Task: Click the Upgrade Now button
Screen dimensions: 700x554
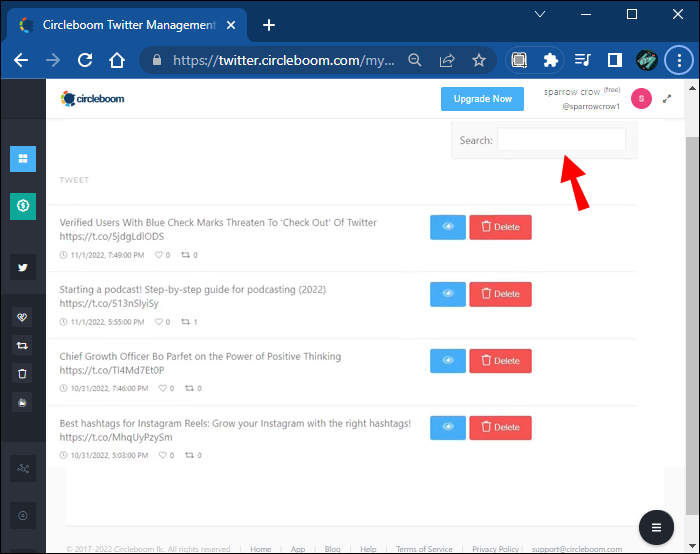Action: pos(482,99)
